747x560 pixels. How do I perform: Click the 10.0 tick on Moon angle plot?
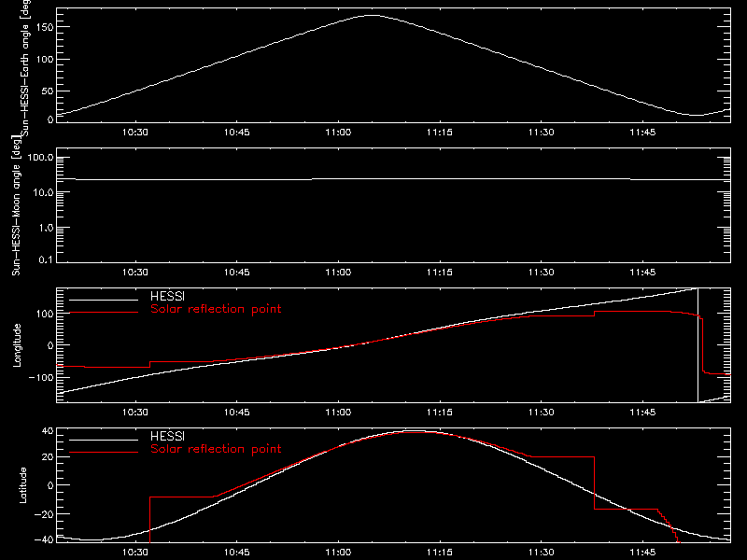pyautogui.click(x=43, y=192)
